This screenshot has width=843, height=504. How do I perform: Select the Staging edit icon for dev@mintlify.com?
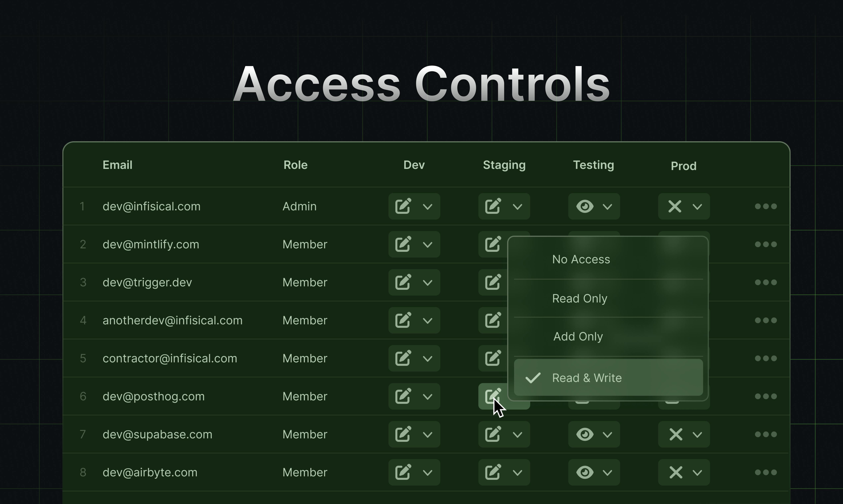click(x=493, y=244)
